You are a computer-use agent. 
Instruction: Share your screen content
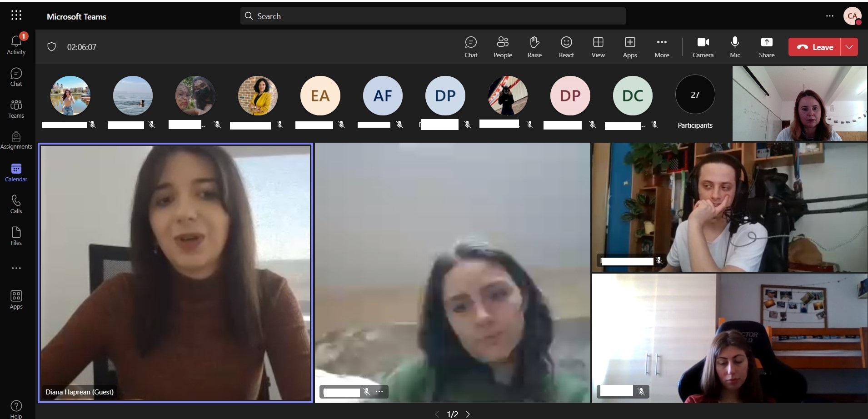pyautogui.click(x=766, y=47)
